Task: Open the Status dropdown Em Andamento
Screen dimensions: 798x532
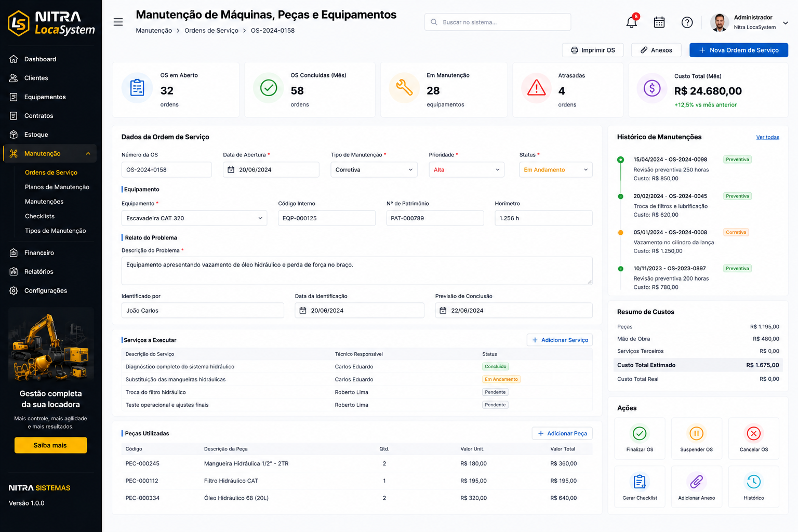Action: click(556, 170)
